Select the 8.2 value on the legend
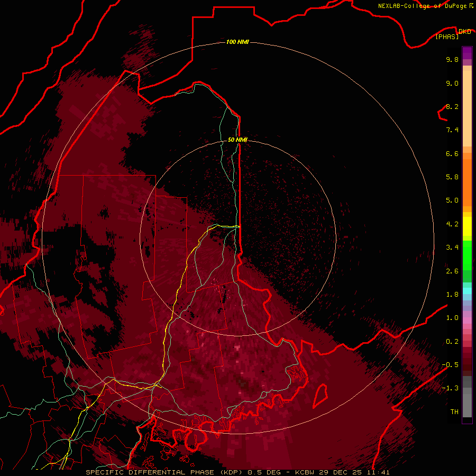 pos(452,106)
